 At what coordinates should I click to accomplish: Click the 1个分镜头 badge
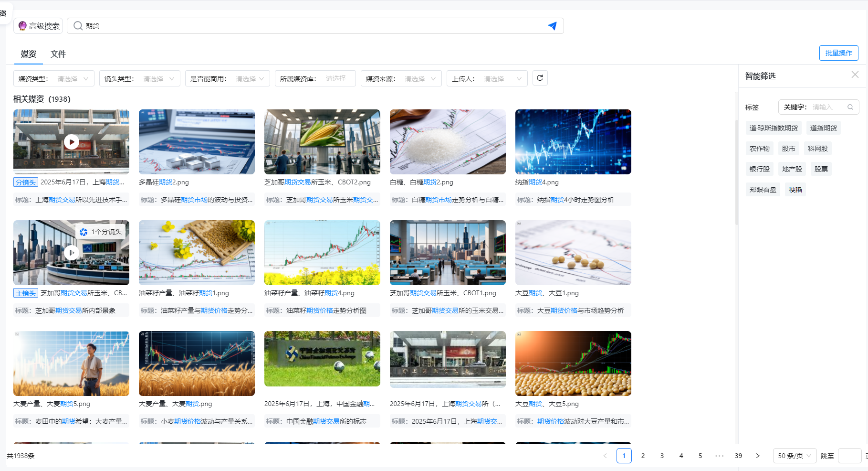tap(101, 232)
